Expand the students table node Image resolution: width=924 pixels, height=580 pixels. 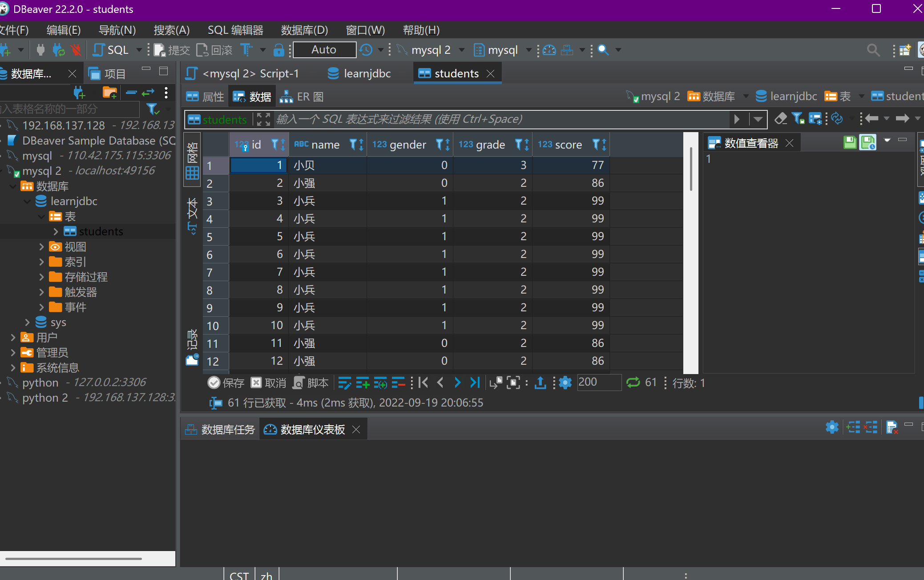click(56, 231)
